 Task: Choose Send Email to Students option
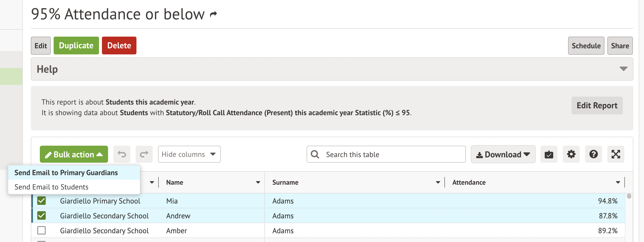click(51, 187)
